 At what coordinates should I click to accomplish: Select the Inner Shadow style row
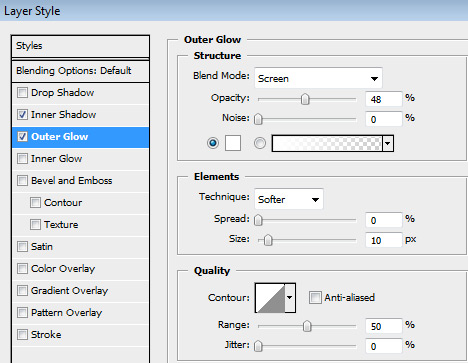pyautogui.click(x=80, y=114)
